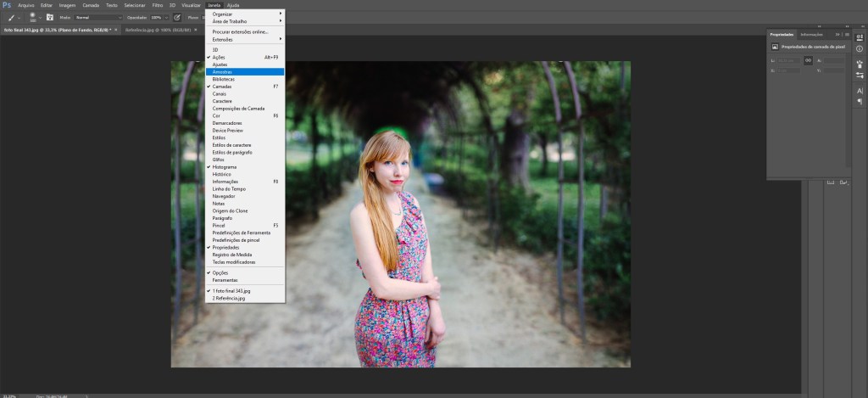
Task: Select Amostras from the Janela menu
Action: pyautogui.click(x=223, y=71)
